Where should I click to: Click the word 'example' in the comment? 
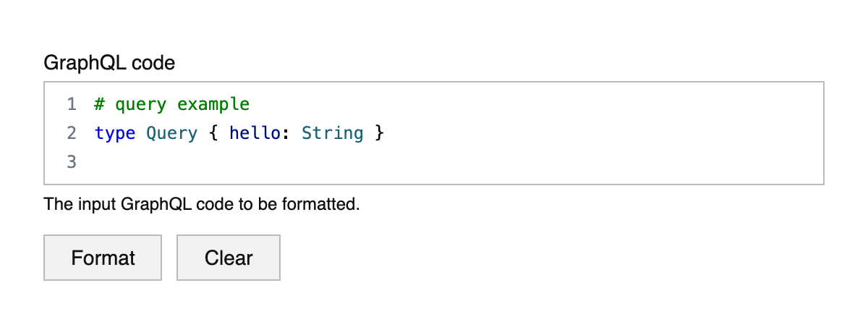click(213, 104)
